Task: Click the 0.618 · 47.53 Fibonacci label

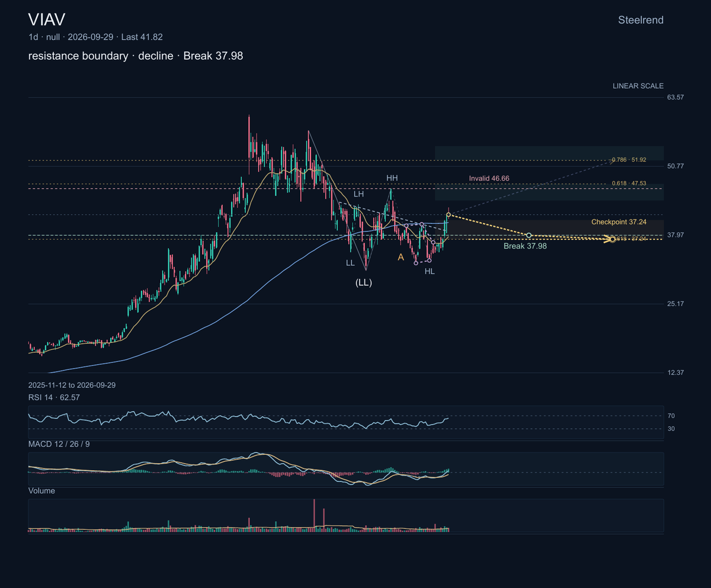Action: [x=629, y=184]
